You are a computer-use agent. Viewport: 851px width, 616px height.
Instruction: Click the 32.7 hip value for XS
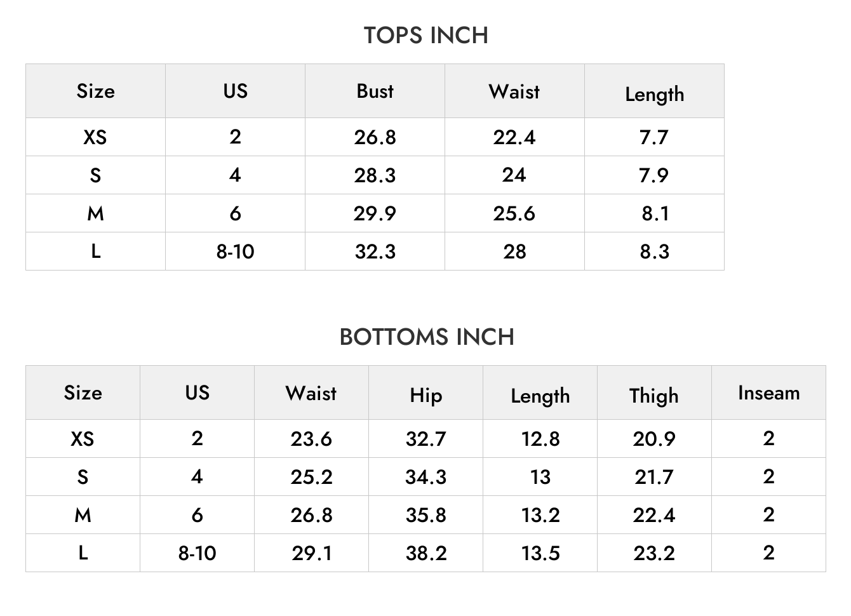pyautogui.click(x=425, y=439)
